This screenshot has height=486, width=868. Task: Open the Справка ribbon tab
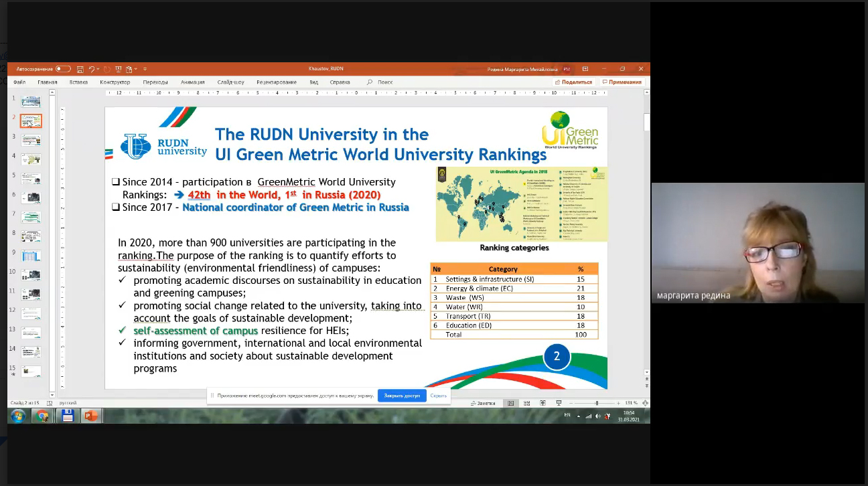tap(340, 82)
